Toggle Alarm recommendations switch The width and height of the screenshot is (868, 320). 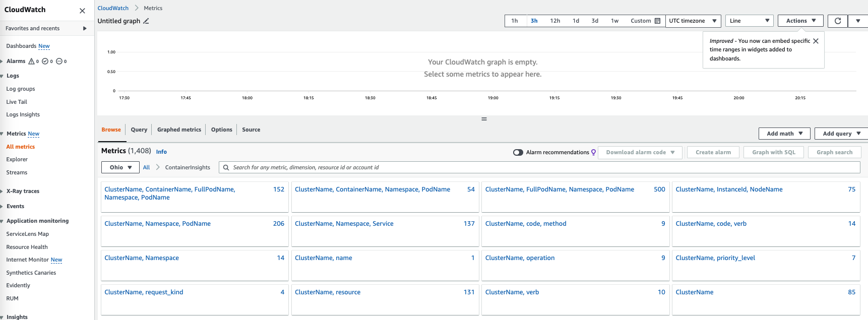tap(518, 152)
